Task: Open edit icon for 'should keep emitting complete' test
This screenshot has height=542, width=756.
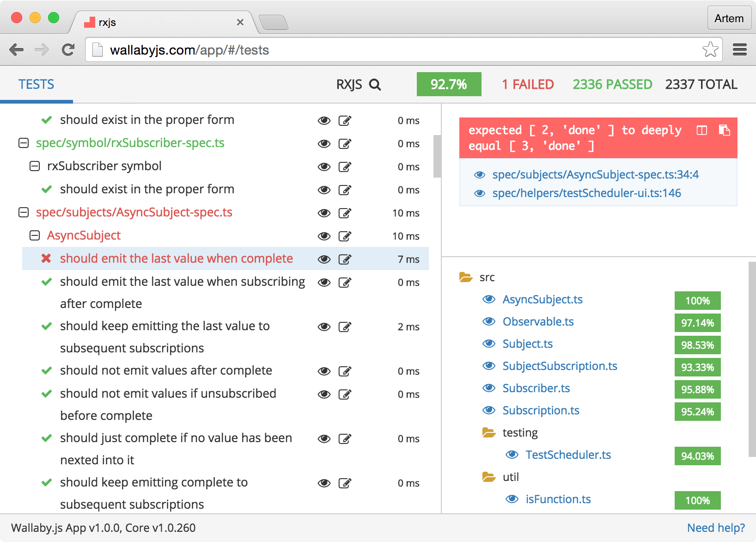Action: pos(345,483)
